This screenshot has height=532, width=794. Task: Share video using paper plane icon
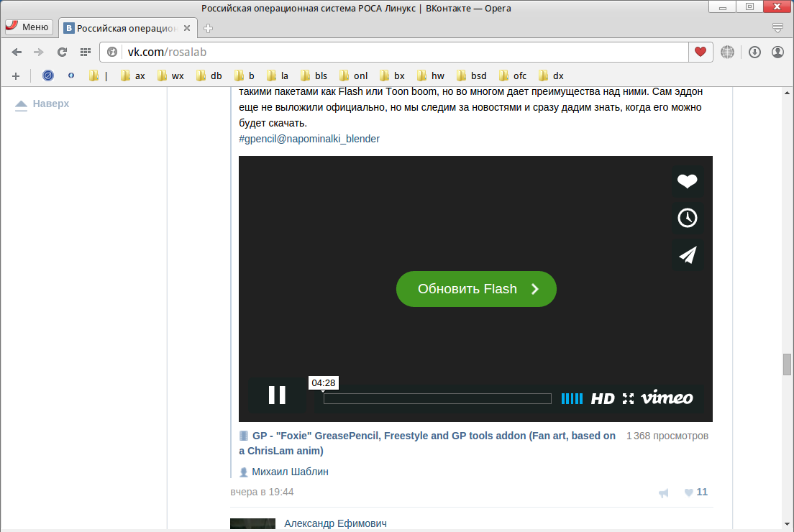pyautogui.click(x=688, y=255)
